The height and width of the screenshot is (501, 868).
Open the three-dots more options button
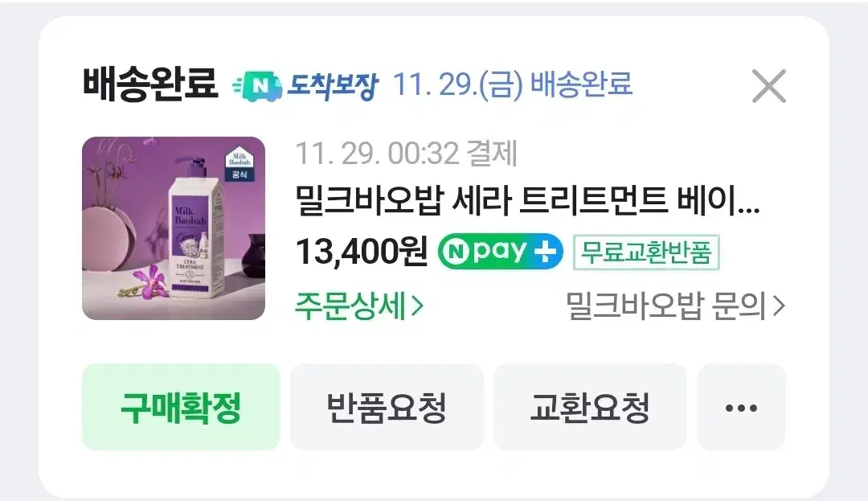741,408
